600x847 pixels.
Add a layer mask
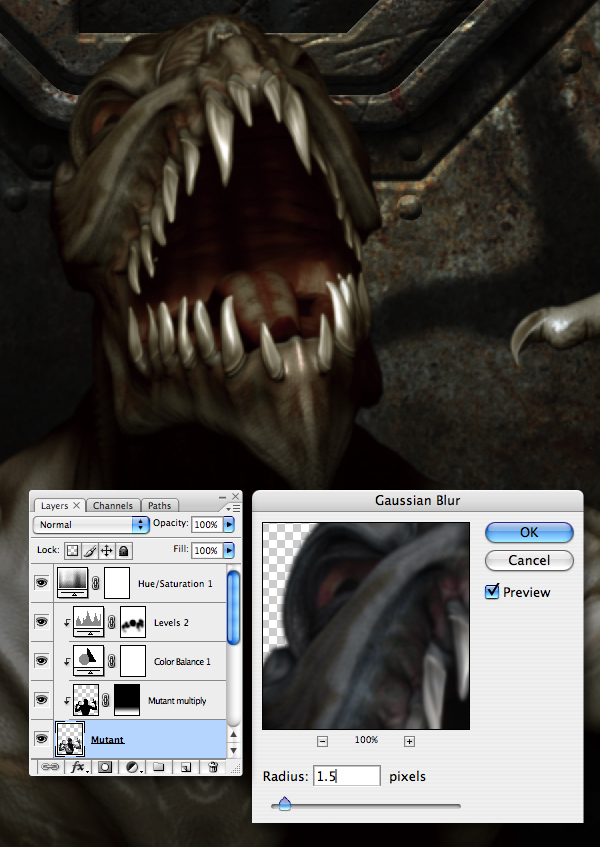(105, 767)
